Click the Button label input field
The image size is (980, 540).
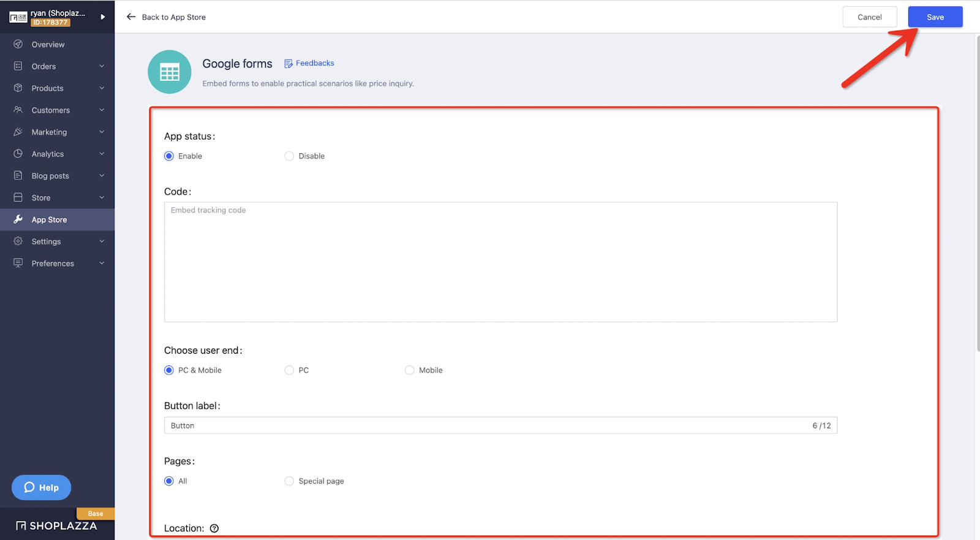500,425
